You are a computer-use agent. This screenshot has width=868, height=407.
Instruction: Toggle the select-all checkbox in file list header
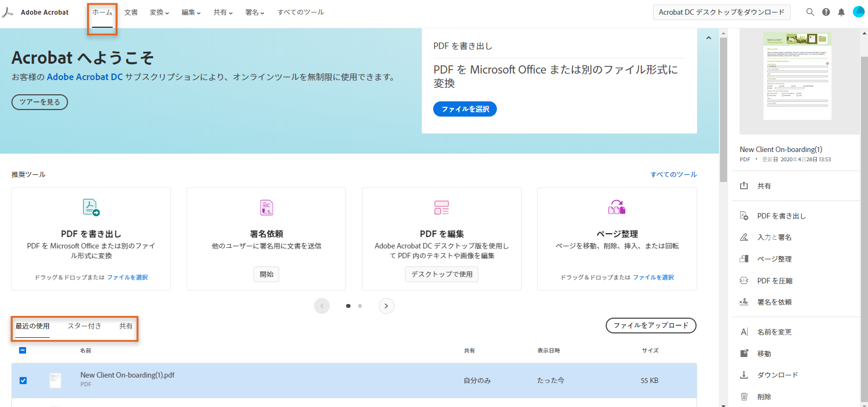(x=22, y=350)
